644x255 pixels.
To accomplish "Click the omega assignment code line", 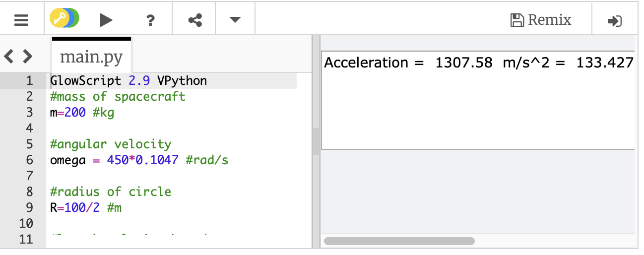I will click(x=139, y=160).
